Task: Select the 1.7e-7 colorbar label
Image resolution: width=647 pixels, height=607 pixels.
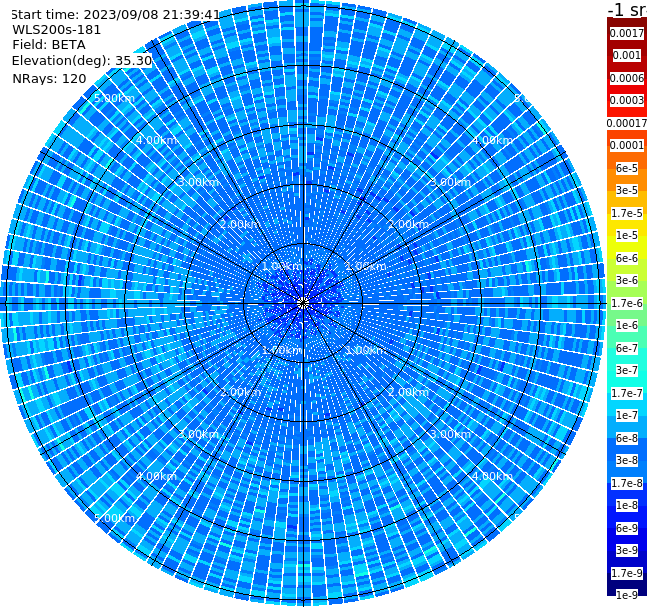Action: pos(627,393)
